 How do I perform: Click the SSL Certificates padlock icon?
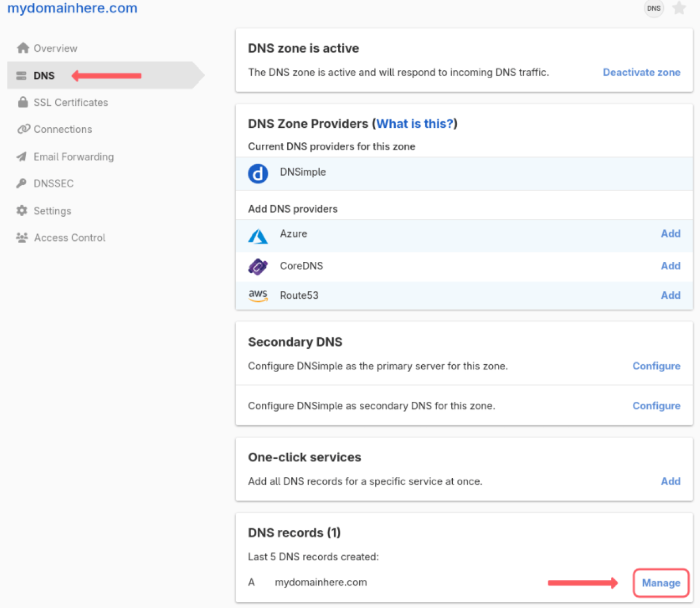[x=23, y=102]
